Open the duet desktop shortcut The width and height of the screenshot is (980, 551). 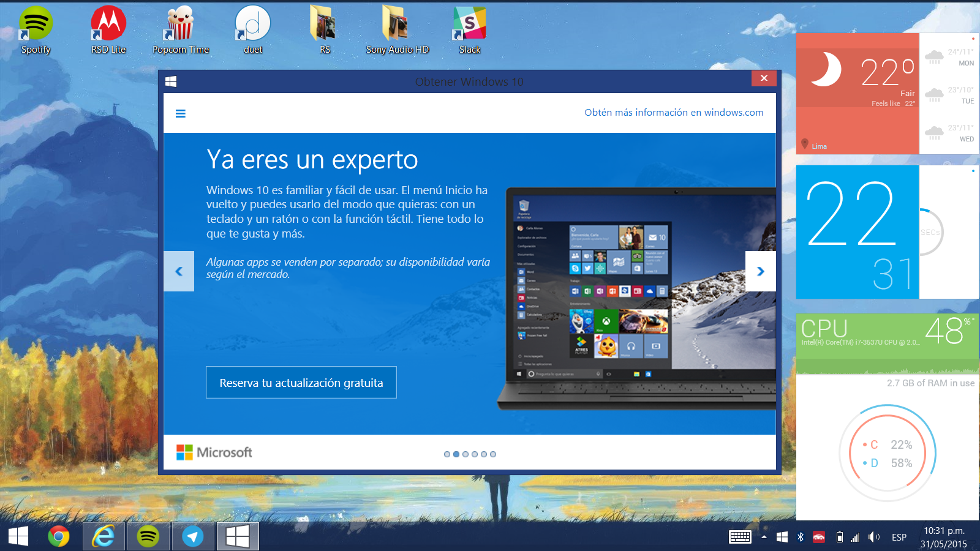coord(252,30)
